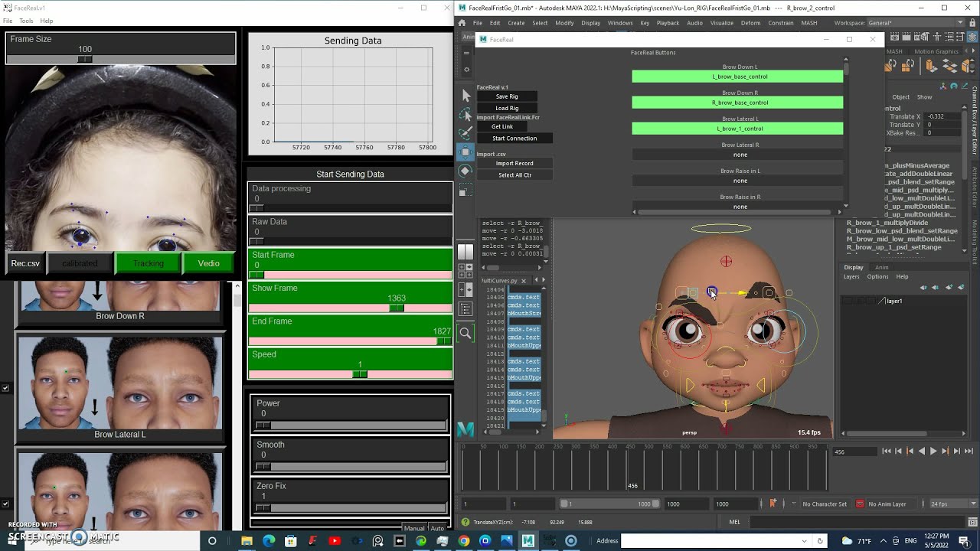Click the search magnifier icon in Maya sidebar

click(465, 333)
